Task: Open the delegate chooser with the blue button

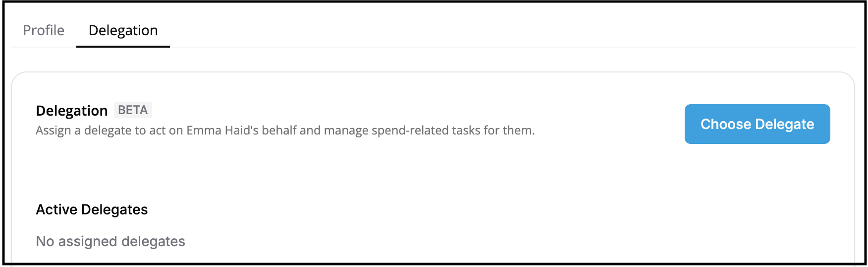Action: [757, 124]
